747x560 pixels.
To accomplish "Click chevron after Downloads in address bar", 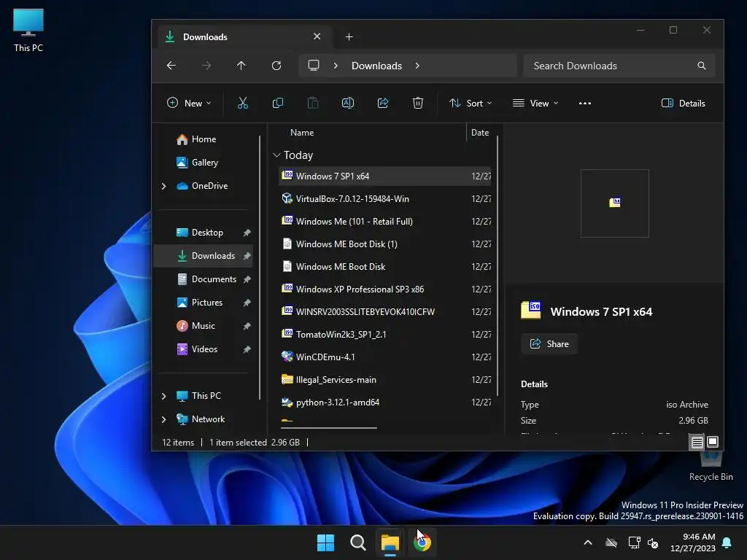I will point(417,66).
